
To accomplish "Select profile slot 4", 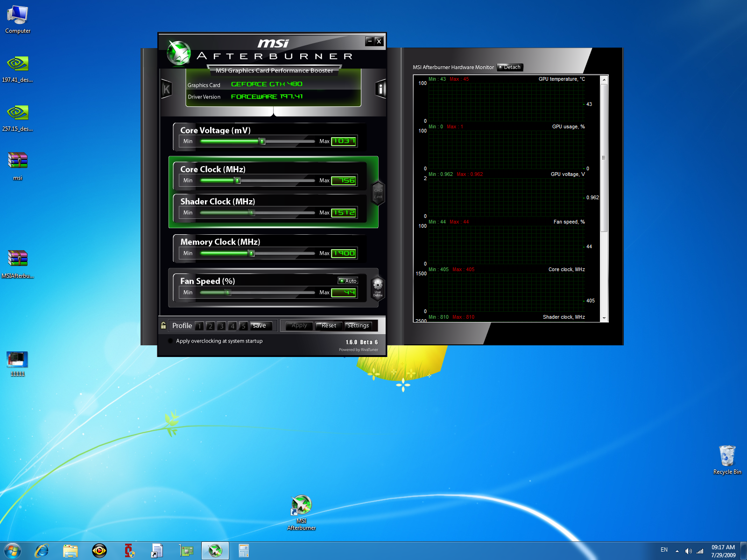I will [233, 326].
